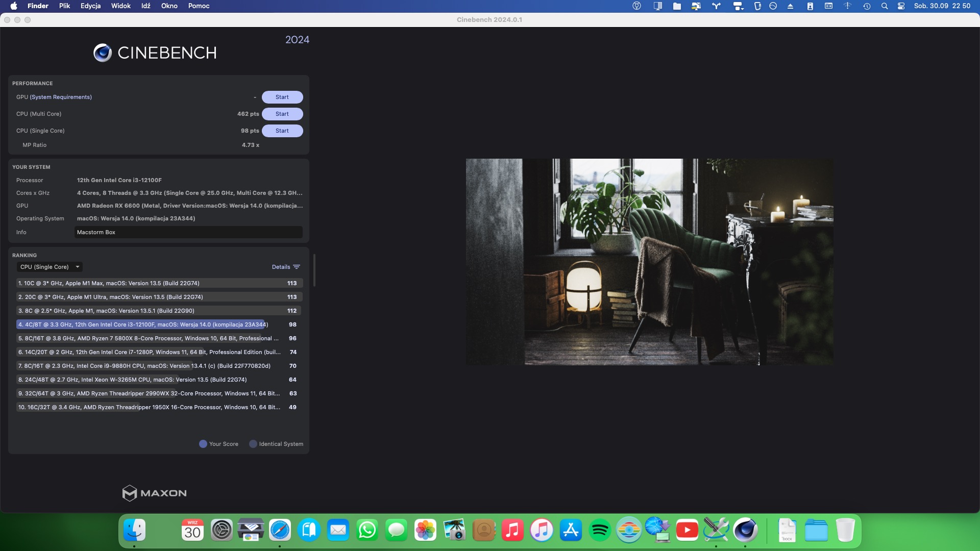This screenshot has width=980, height=551.
Task: Open GPU System Requirements link
Action: (61, 97)
